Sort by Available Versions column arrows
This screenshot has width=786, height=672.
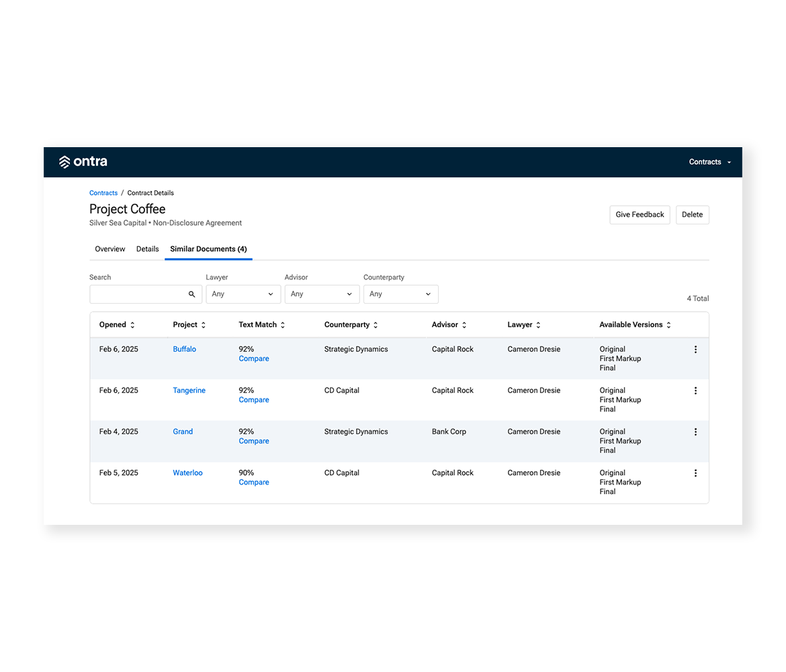pyautogui.click(x=669, y=325)
